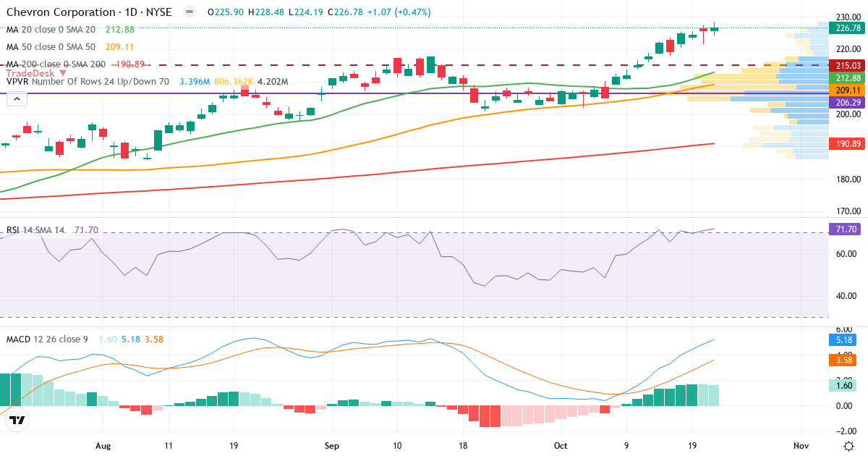Image resolution: width=868 pixels, height=456 pixels.
Task: Click the +1.07 (+0.47%) change value
Action: 400,12
